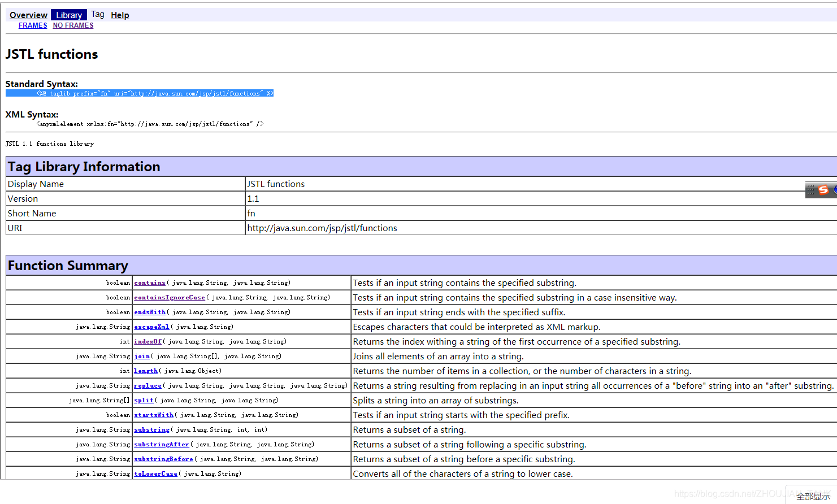Open the startsWith function link
Viewport: 837px width, 504px height.
154,415
